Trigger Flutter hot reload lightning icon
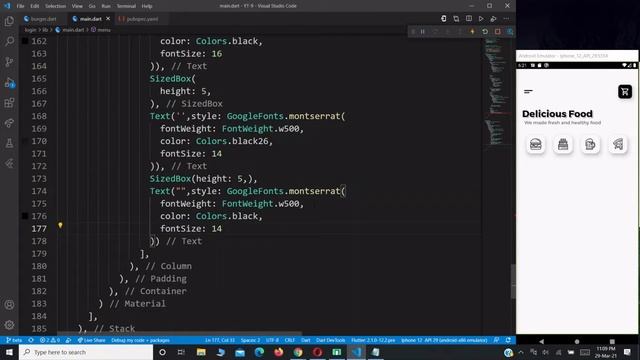 coord(472,31)
